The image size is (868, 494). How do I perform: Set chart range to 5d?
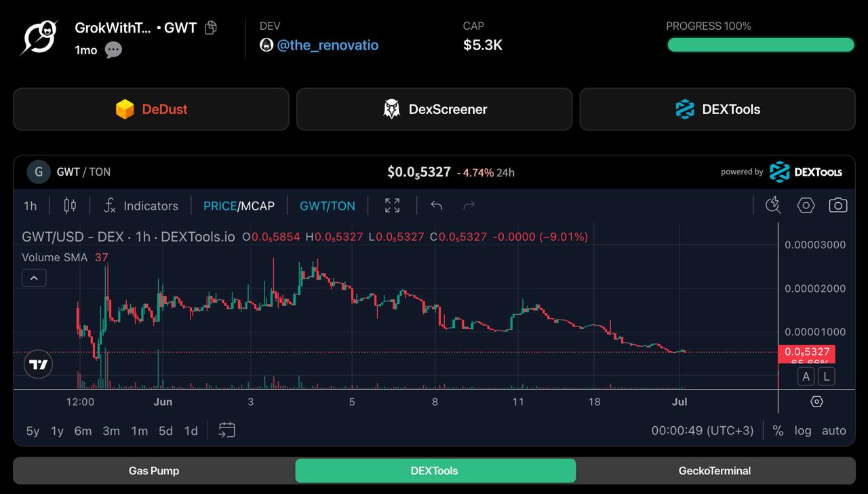click(166, 430)
